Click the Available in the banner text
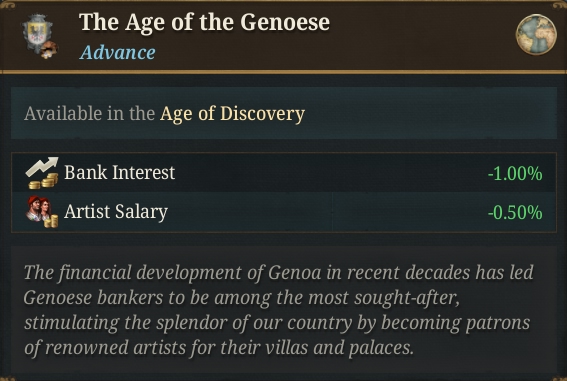The width and height of the screenshot is (567, 381). [90, 114]
